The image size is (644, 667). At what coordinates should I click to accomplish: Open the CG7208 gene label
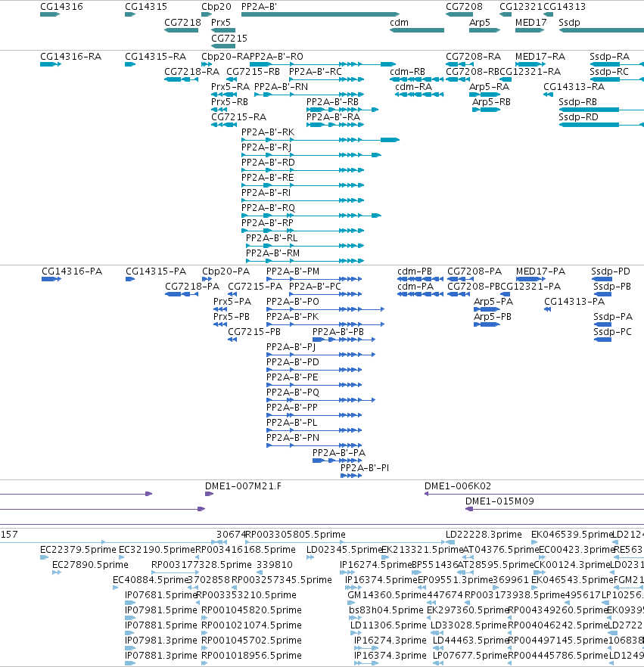[x=464, y=7]
